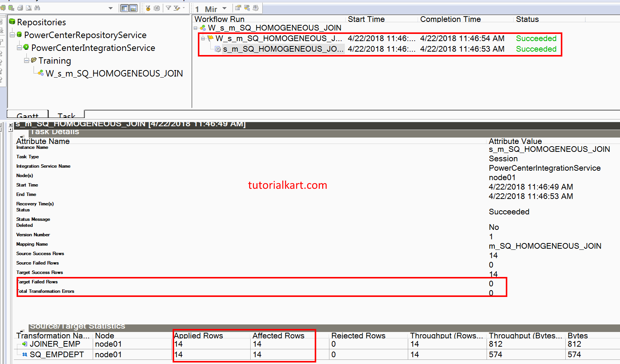Switch to the Task tab
620x364 pixels.
click(x=66, y=116)
